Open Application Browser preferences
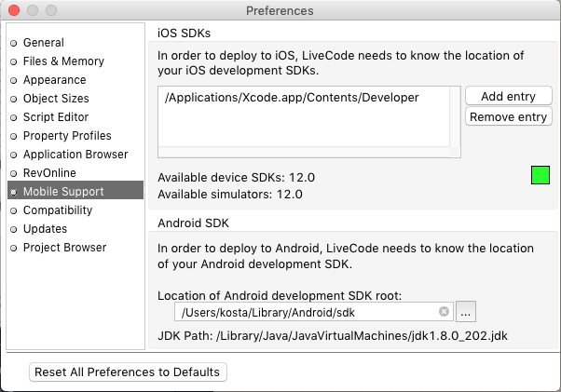 [x=75, y=155]
